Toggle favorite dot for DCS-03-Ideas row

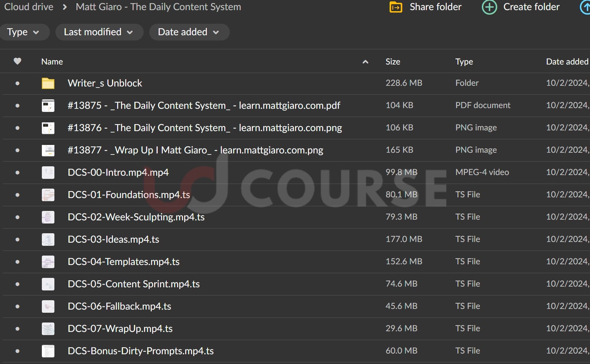coord(17,240)
